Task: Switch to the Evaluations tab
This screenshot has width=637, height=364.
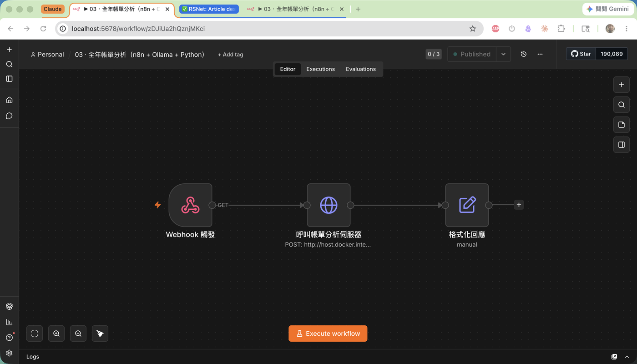Action: (361, 69)
